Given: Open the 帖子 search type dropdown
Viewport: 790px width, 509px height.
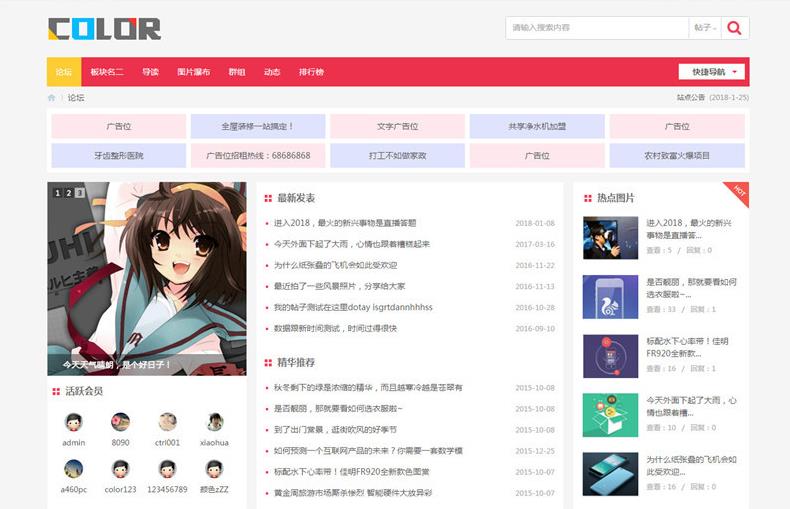Looking at the screenshot, I should 705,28.
